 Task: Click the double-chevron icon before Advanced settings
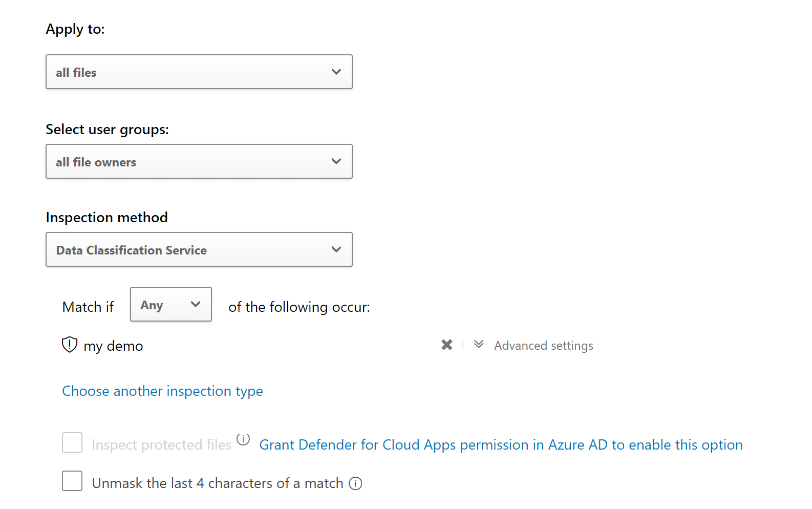pyautogui.click(x=479, y=345)
